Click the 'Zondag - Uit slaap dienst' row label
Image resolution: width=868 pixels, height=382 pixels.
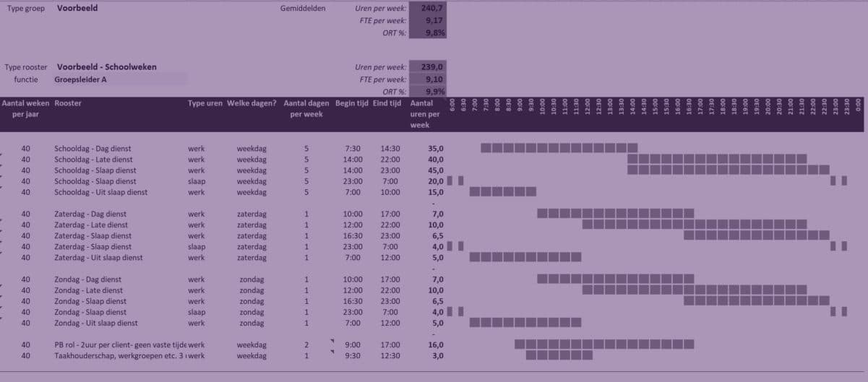95,324
